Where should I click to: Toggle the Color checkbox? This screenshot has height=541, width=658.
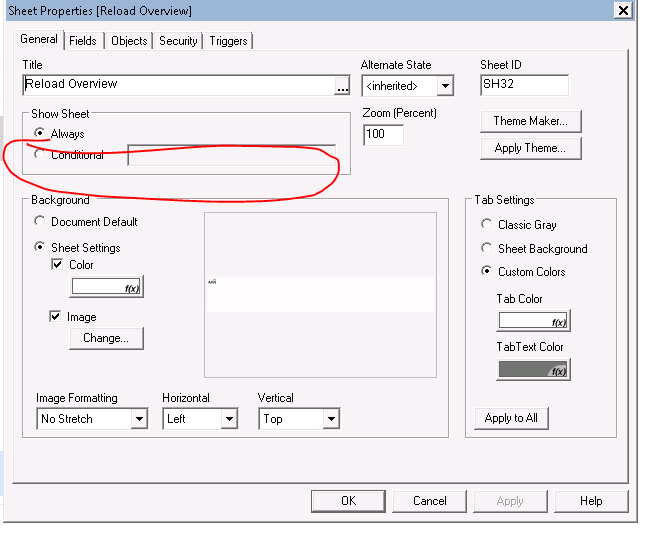[x=57, y=264]
